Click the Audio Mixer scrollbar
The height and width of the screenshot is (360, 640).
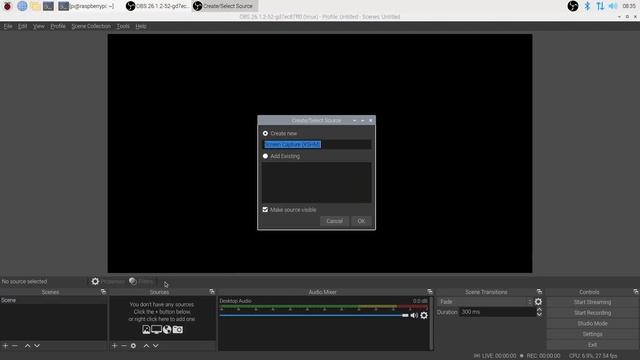pyautogui.click(x=431, y=323)
